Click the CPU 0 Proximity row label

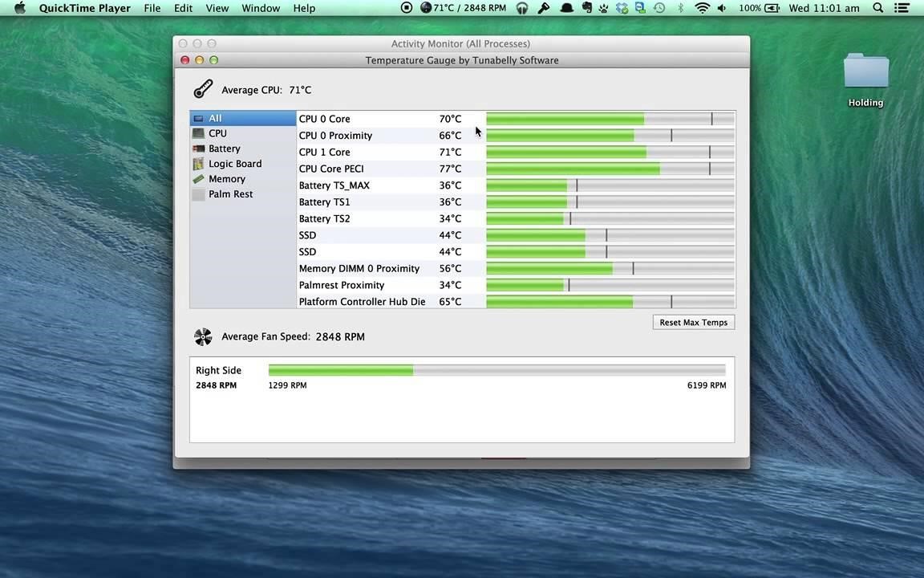click(335, 135)
